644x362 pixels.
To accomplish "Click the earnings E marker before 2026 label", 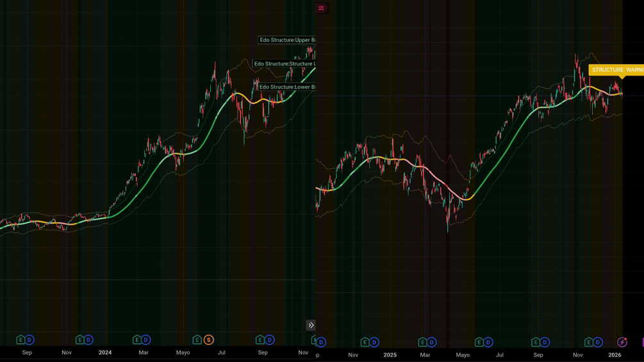I will pyautogui.click(x=589, y=342).
